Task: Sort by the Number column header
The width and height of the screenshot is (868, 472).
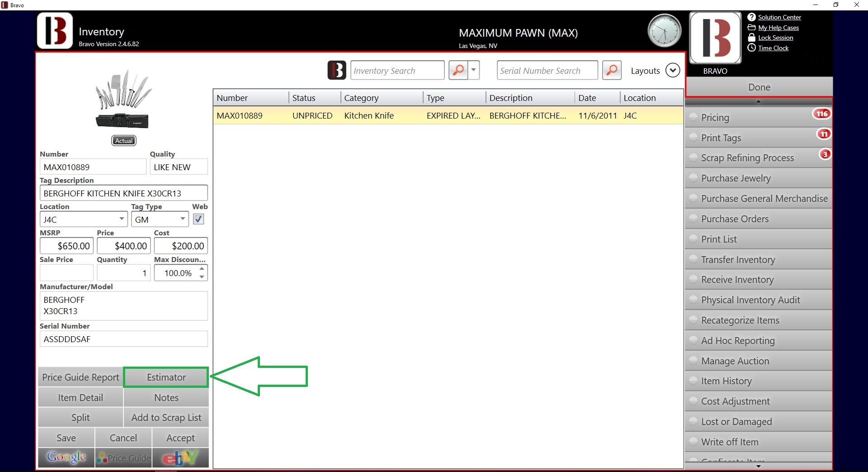Action: pyautogui.click(x=251, y=98)
